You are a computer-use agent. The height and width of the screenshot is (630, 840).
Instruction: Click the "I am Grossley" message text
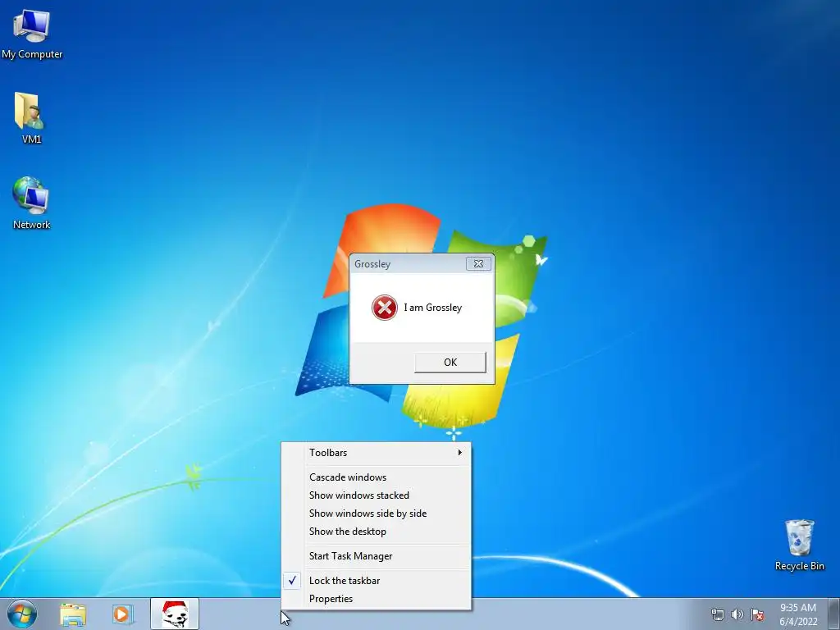433,308
